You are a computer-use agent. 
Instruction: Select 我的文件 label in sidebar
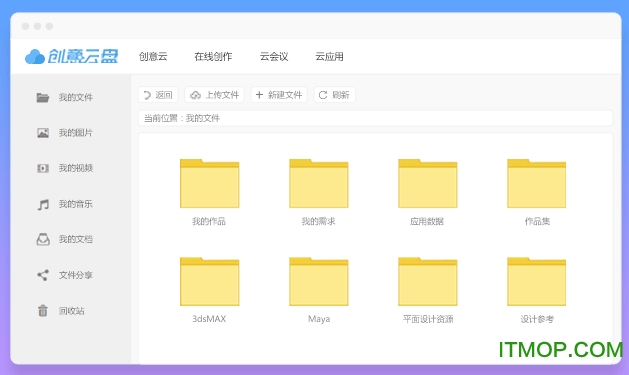(x=76, y=97)
